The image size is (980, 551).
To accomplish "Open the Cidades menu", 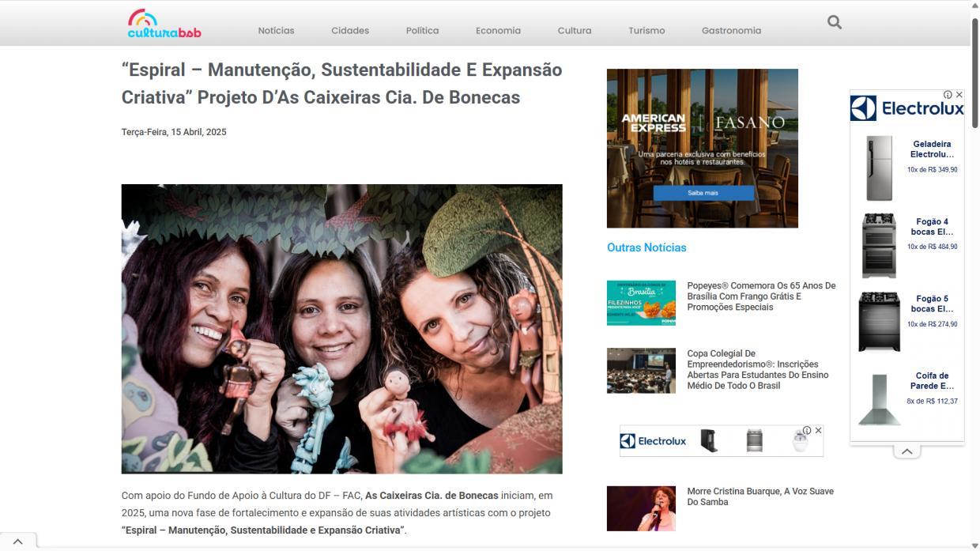I will 350,30.
